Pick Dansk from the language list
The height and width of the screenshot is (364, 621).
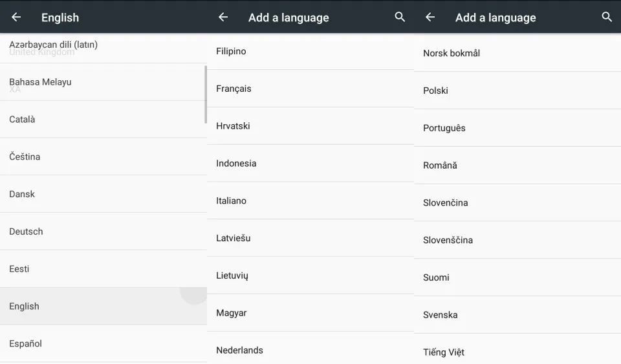(103, 194)
